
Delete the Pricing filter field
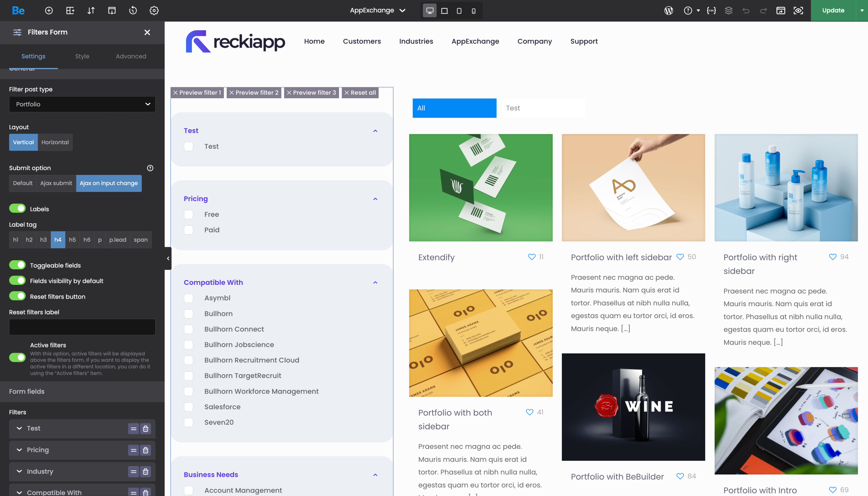[x=146, y=450]
